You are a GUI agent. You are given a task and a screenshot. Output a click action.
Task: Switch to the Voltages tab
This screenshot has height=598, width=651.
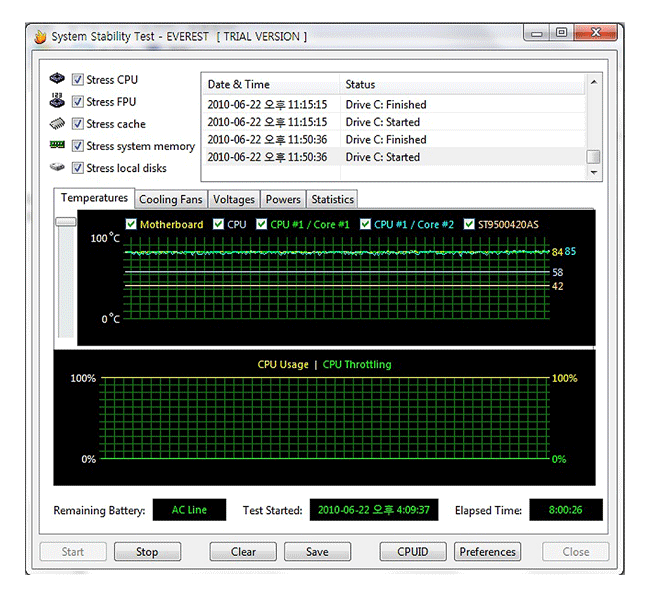coord(234,199)
